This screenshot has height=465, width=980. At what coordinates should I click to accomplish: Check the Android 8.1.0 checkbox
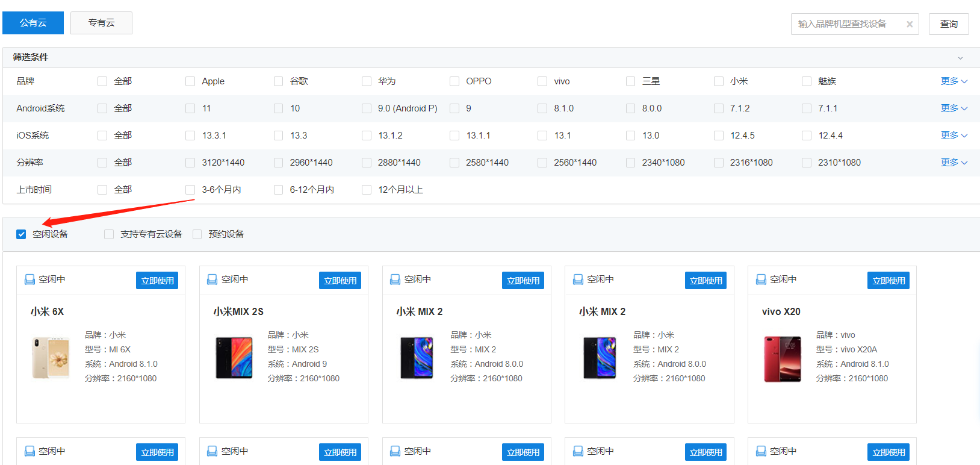coord(542,108)
